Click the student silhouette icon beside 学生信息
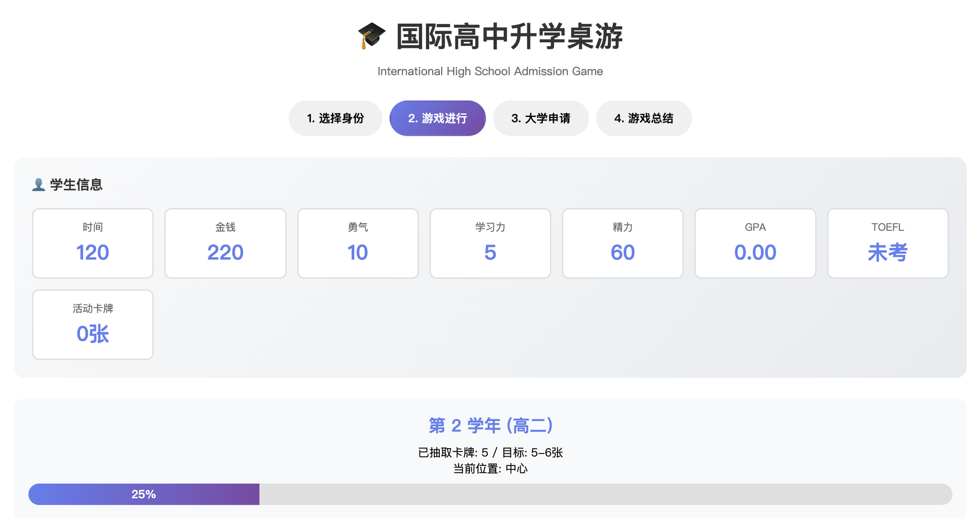 (x=38, y=184)
